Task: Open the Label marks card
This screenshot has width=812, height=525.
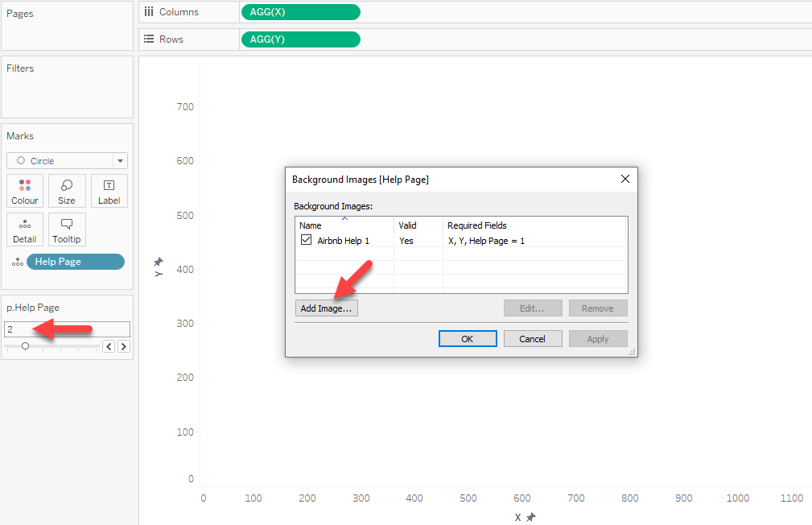Action: (x=109, y=191)
